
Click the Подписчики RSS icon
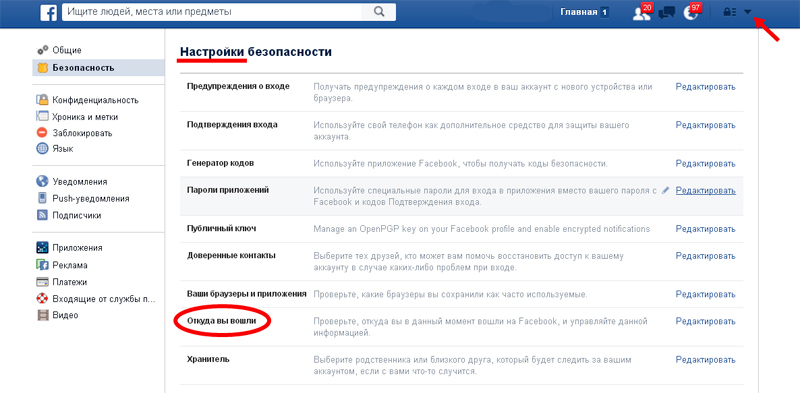click(42, 215)
